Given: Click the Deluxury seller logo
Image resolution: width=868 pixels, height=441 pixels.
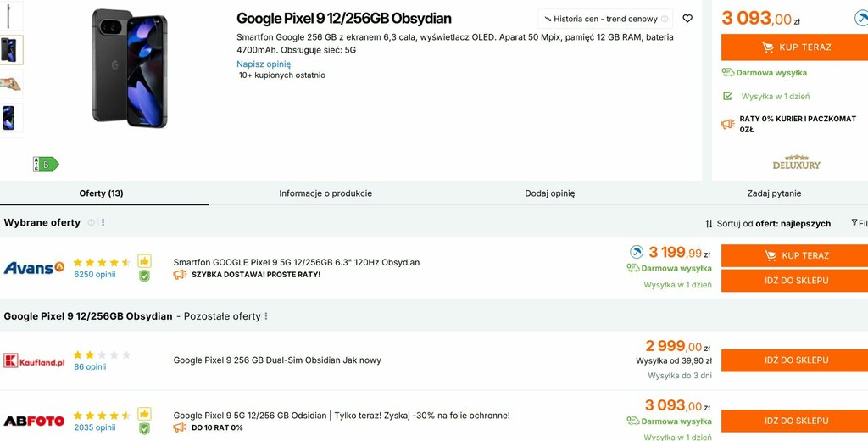Looking at the screenshot, I should [796, 162].
